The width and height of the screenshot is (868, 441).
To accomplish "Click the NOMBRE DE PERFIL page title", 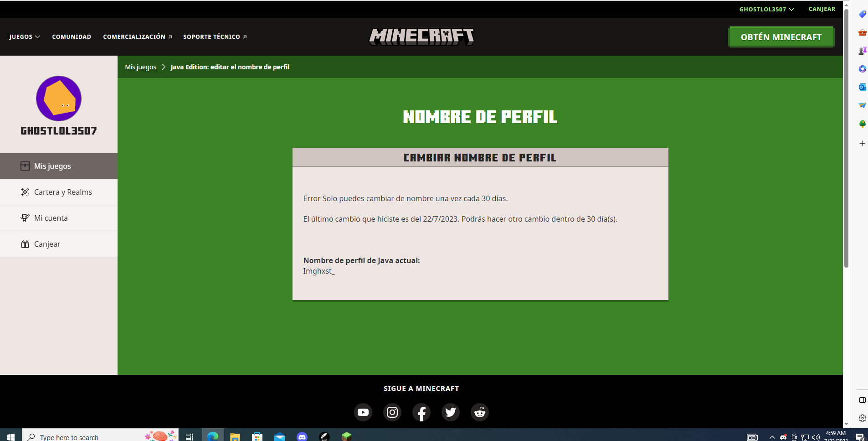I will (x=480, y=117).
